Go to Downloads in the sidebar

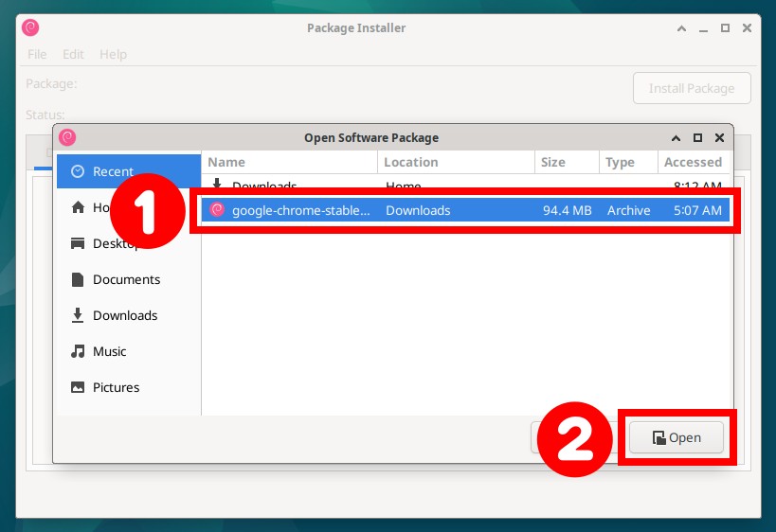(x=129, y=315)
